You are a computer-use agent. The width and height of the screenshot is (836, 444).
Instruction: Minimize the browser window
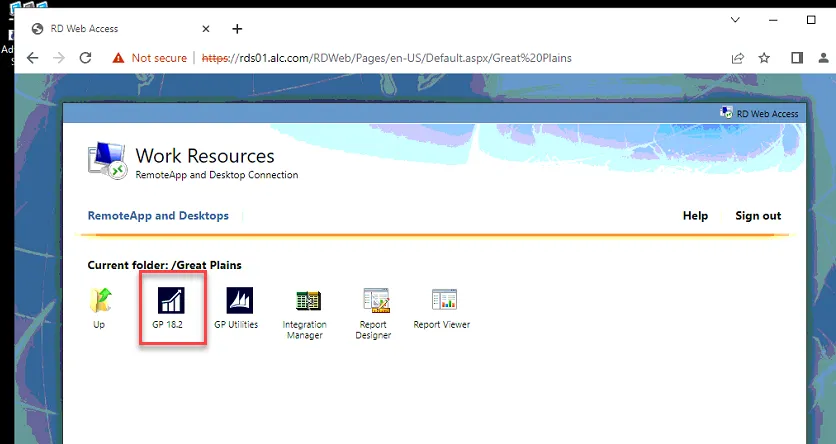pyautogui.click(x=773, y=20)
